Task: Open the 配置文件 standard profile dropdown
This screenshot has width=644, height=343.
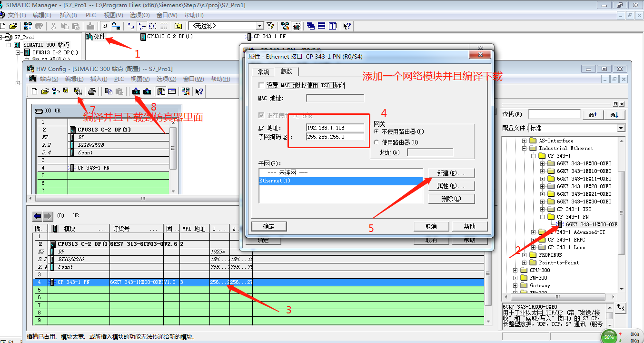Action: pos(621,128)
